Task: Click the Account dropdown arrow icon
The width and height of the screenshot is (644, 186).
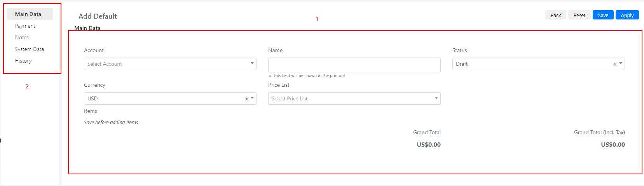Action: coord(252,63)
